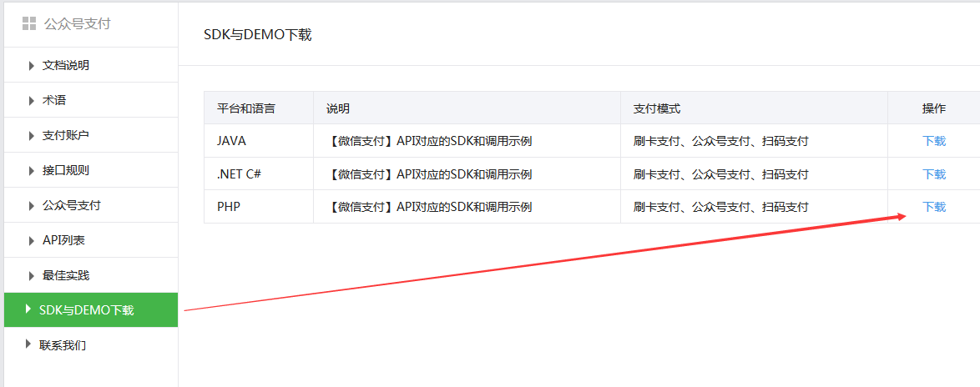Click the payment modes cell in .NET C# row
The height and width of the screenshot is (387, 980).
(754, 174)
